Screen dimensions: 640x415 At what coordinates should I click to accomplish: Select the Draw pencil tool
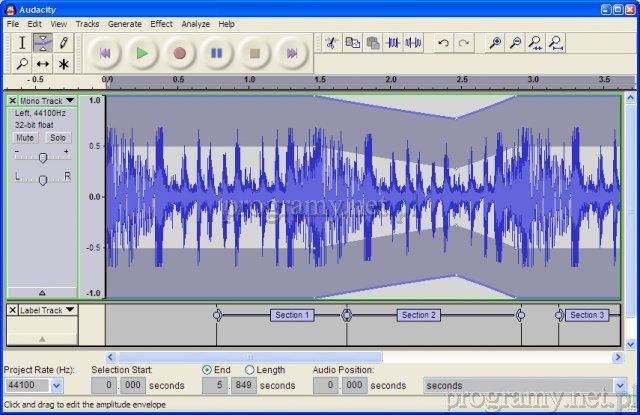click(x=63, y=42)
